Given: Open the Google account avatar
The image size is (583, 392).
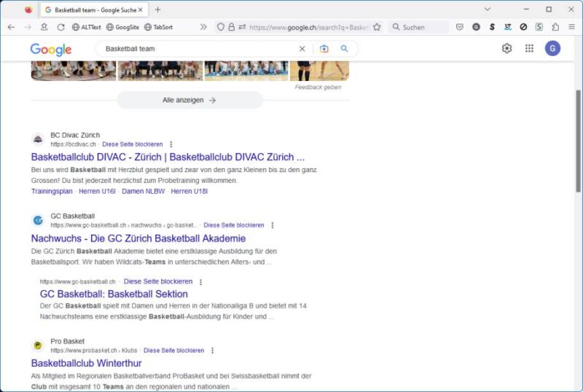Looking at the screenshot, I should pos(553,49).
